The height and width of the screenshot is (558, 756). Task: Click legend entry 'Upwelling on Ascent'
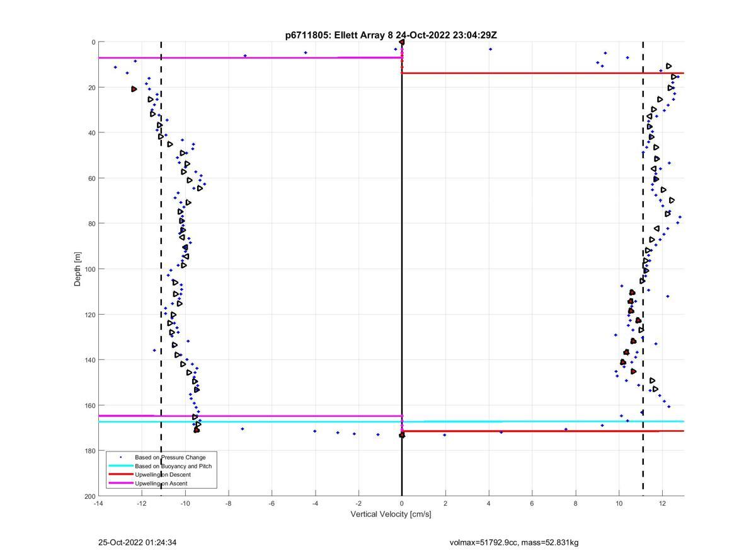[x=161, y=484]
